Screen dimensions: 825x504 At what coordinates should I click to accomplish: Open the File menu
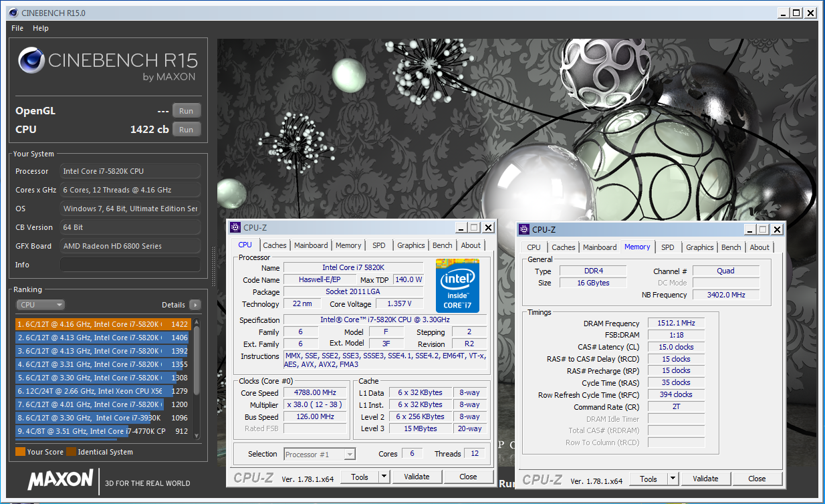[x=17, y=28]
